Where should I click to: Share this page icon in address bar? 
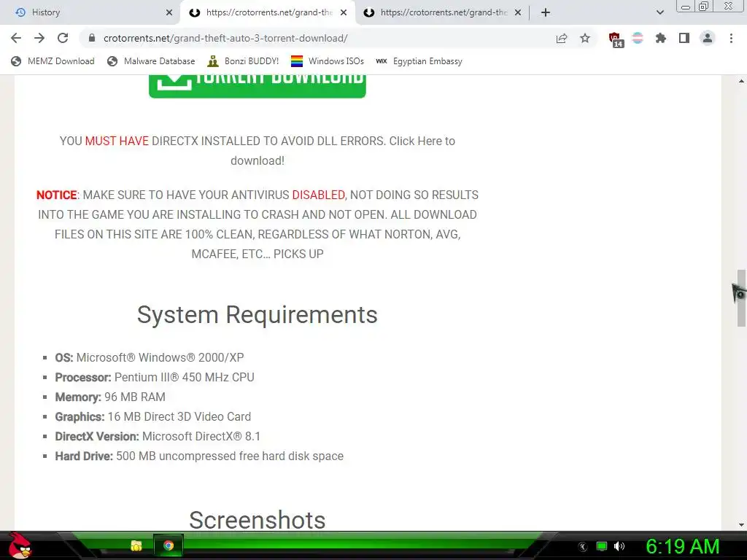562,39
